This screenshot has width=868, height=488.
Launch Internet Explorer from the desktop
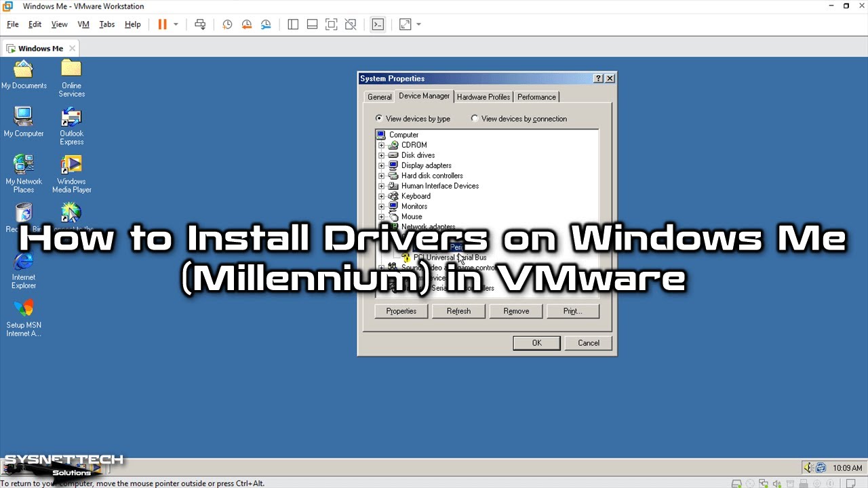24,270
